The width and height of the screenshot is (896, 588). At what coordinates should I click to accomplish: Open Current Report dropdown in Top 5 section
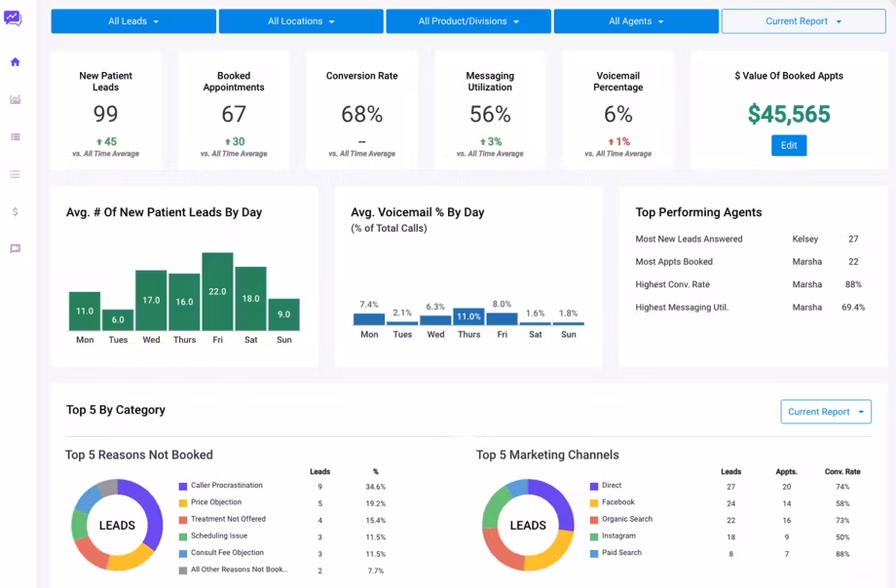826,412
